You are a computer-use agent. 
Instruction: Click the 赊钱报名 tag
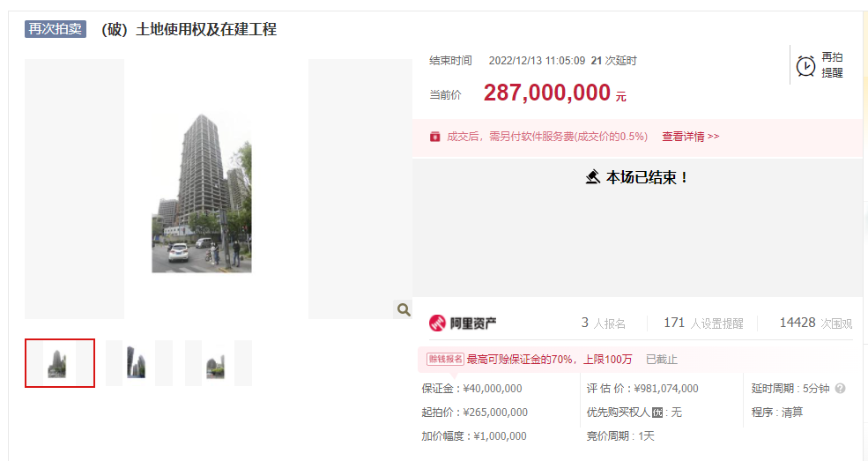pyautogui.click(x=445, y=360)
